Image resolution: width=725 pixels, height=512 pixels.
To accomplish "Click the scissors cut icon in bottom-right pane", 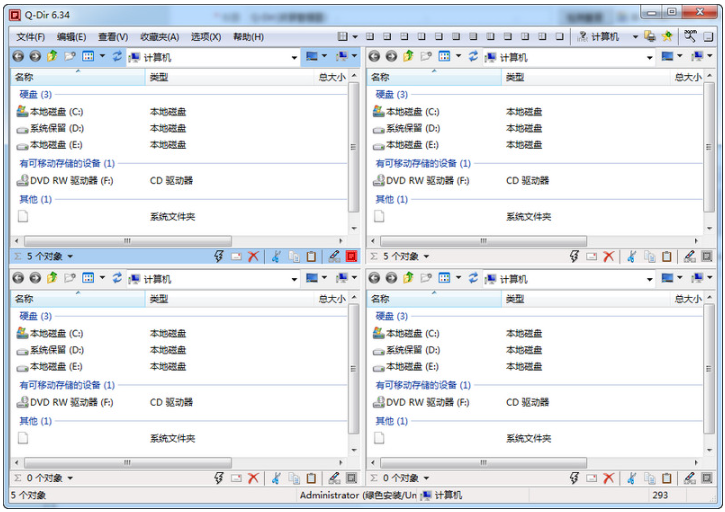I will tap(632, 478).
